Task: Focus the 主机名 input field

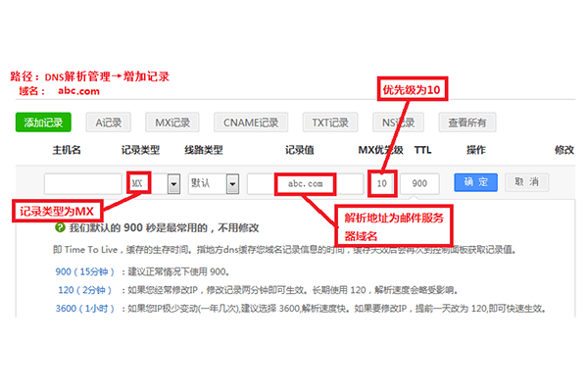Action: 81,183
